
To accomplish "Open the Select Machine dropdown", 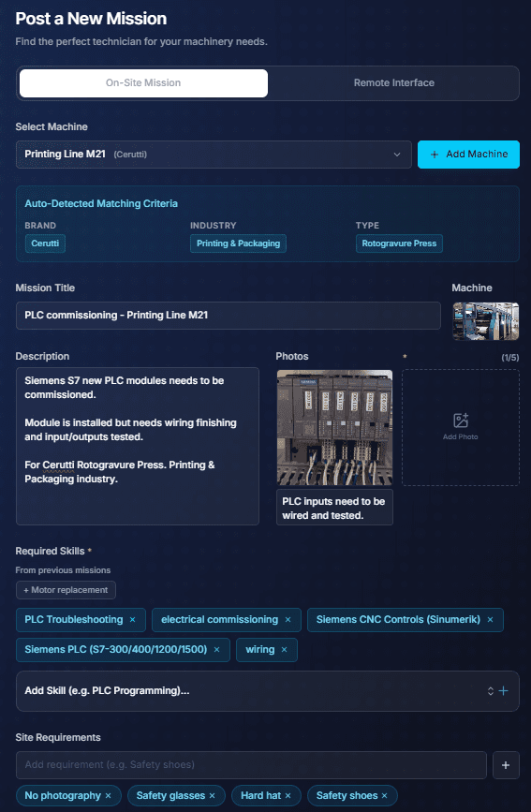I will click(214, 155).
